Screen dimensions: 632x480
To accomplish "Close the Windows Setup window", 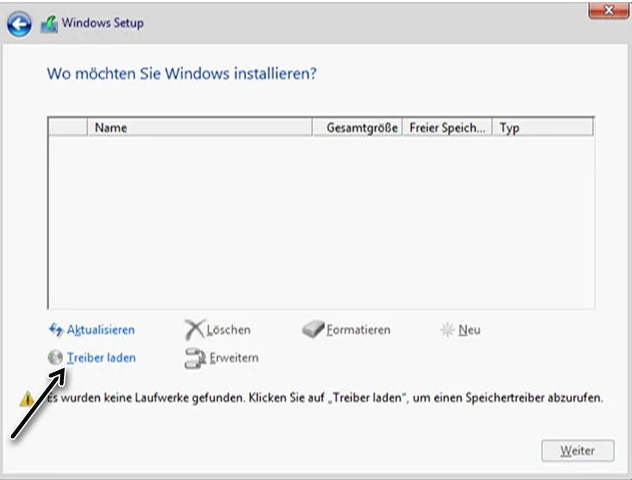I will pos(608,10).
